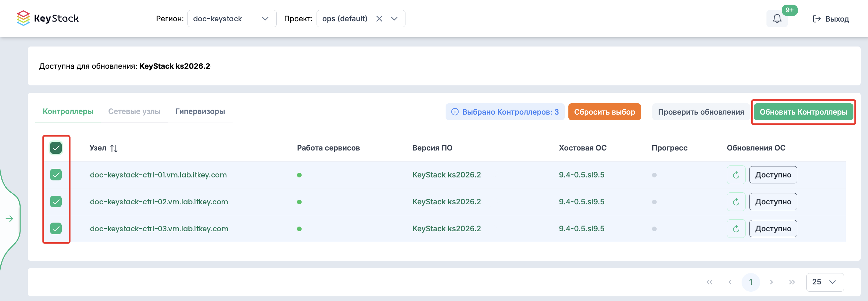Click the Работа сервисов column header

pyautogui.click(x=328, y=148)
